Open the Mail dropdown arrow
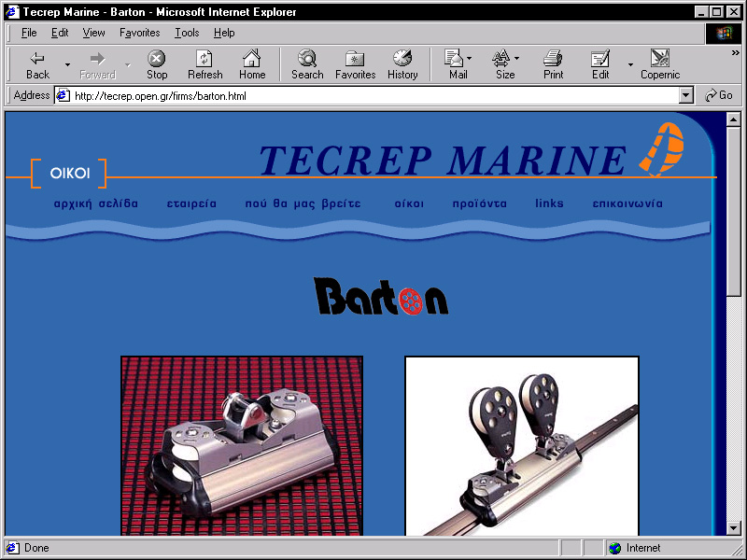Screen dimensions: 747x560 [470, 58]
